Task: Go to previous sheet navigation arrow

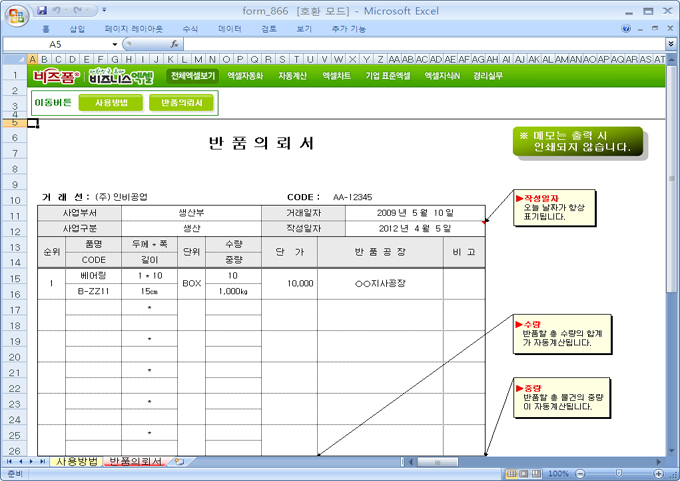Action: [20, 461]
